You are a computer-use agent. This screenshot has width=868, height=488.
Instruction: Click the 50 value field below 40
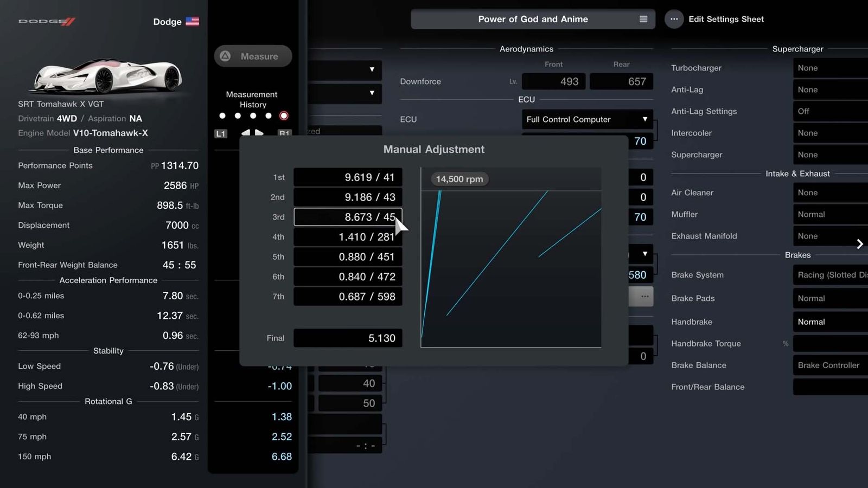350,403
